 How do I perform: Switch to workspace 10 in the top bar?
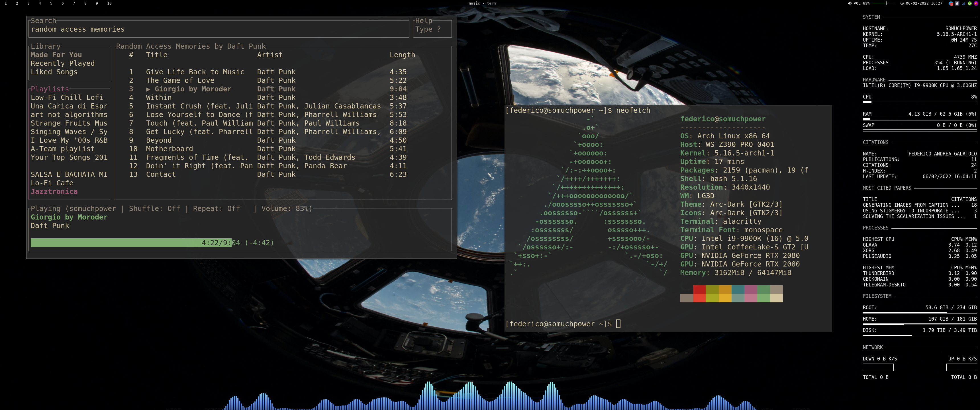[109, 3]
